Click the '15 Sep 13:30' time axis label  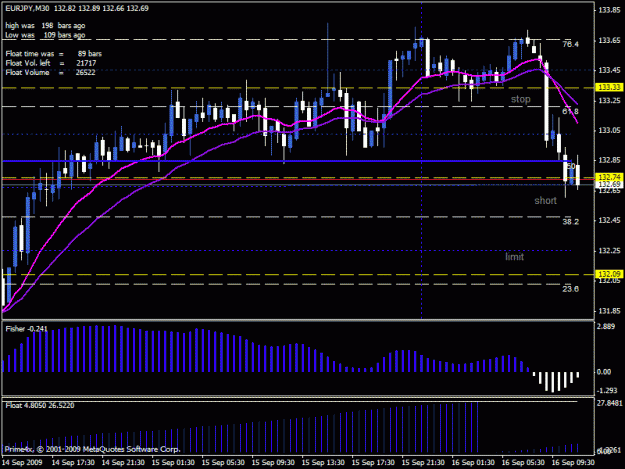coord(323,463)
